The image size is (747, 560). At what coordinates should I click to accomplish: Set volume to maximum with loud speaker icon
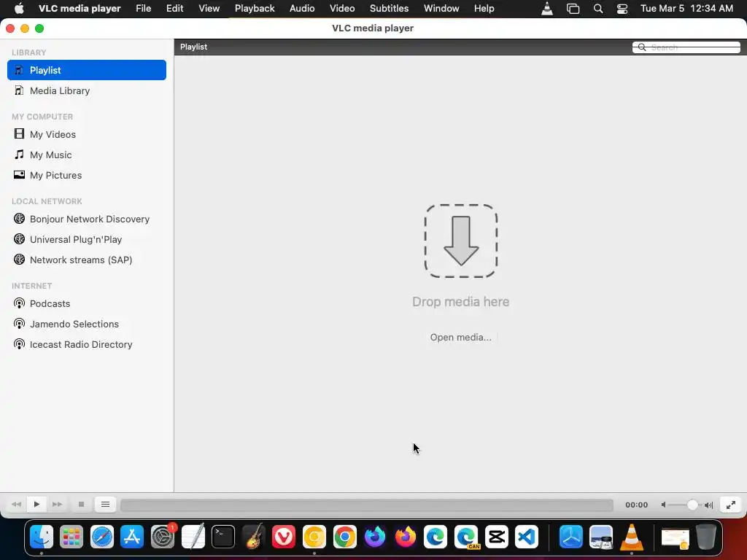pos(709,505)
